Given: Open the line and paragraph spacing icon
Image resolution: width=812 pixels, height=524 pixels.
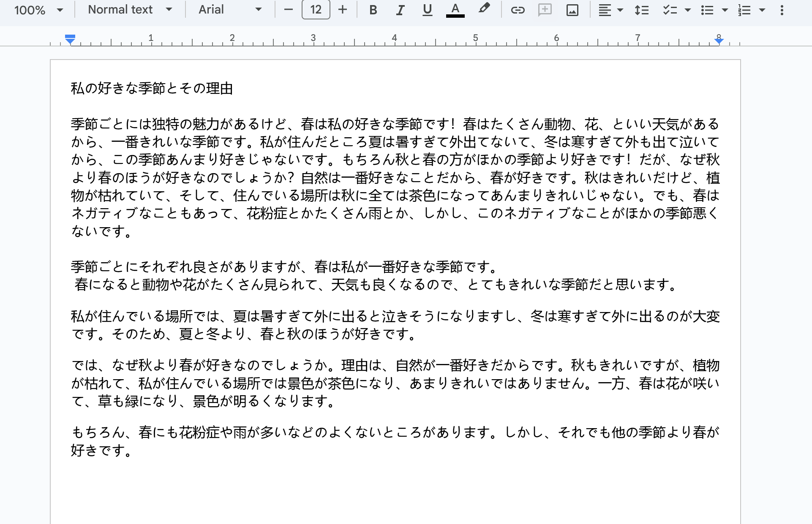Looking at the screenshot, I should pyautogui.click(x=641, y=10).
